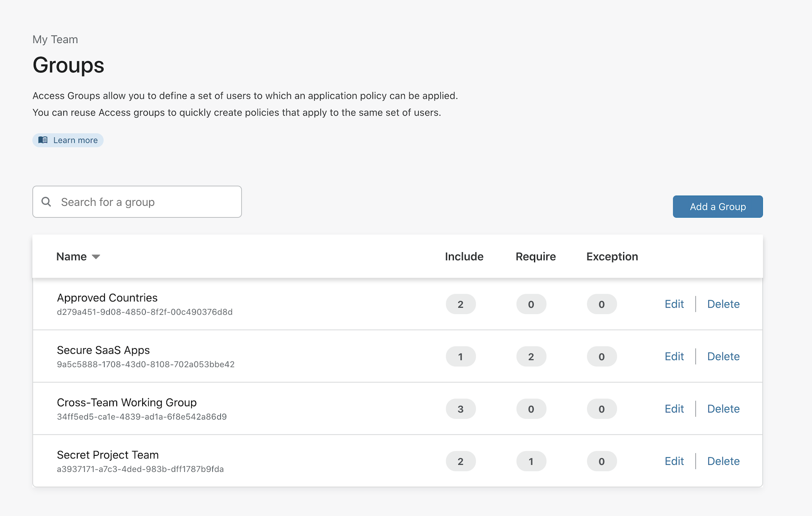The image size is (812, 516).
Task: Select the Approved Countries group name
Action: pos(107,298)
